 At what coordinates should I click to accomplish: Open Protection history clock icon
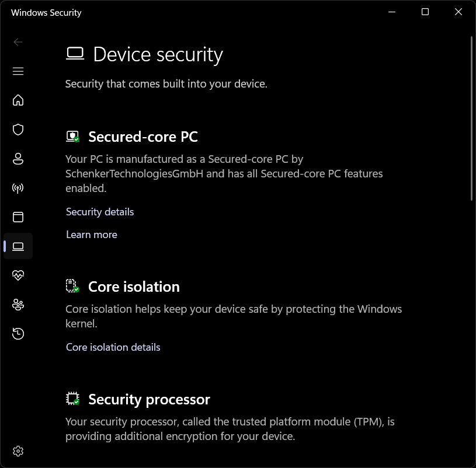coord(18,334)
